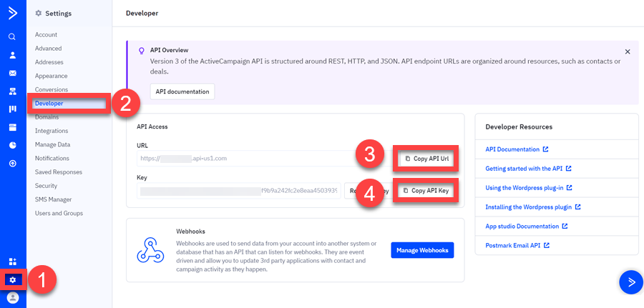Viewport: 644px width, 308px height.
Task: Open the Security settings page
Action: [x=46, y=186]
